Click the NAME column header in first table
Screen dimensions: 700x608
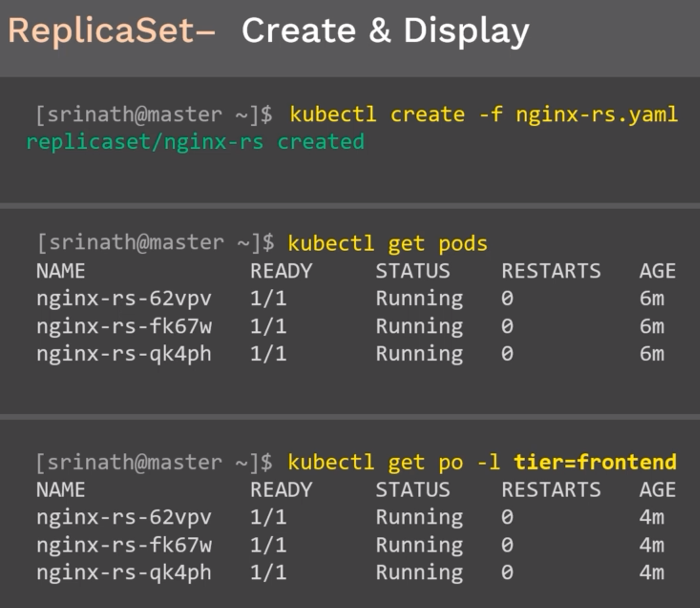coord(61,271)
